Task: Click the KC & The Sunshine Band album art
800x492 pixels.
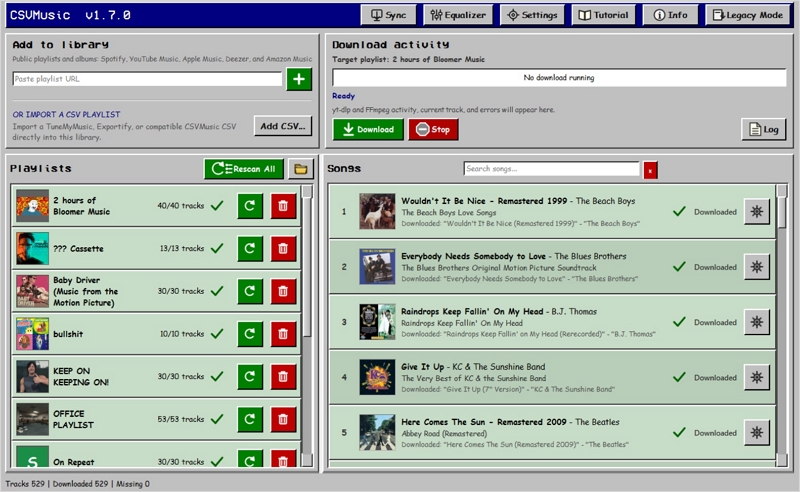Action: [377, 377]
